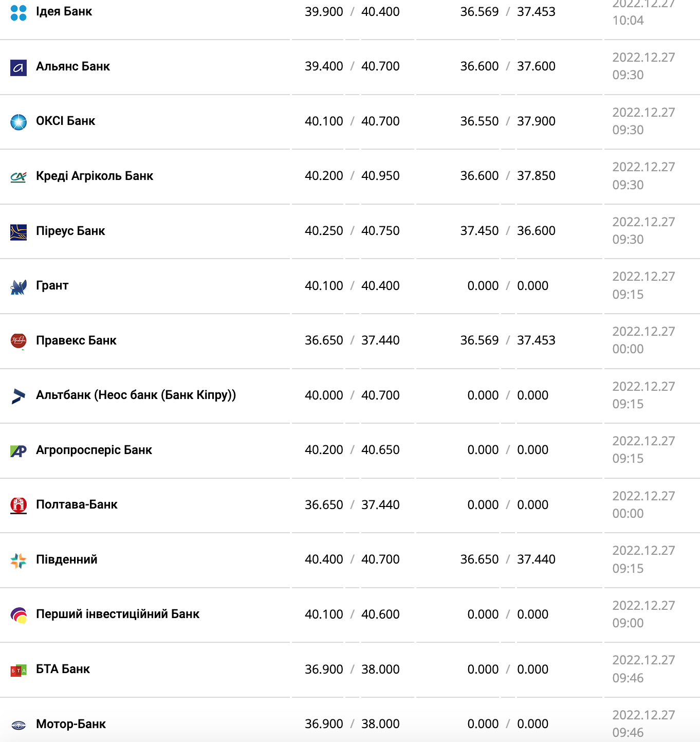Click the Креді Агріколь Банк logo

[x=19, y=177]
